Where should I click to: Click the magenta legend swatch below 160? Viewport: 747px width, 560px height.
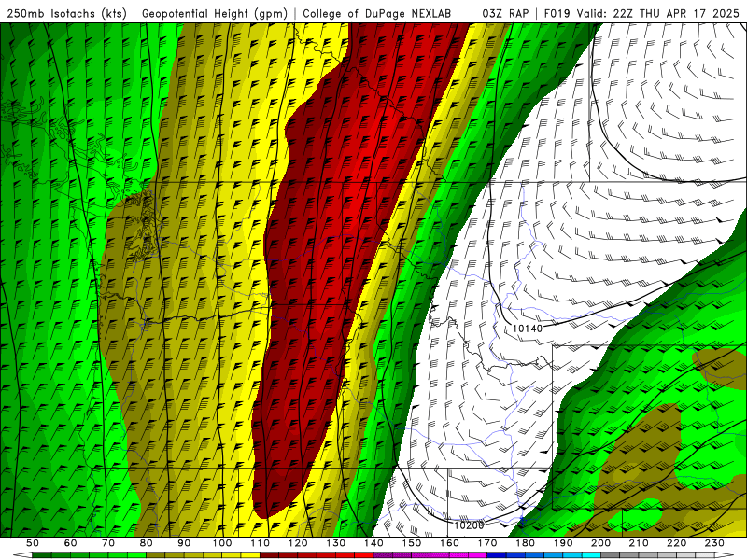[x=458, y=555]
